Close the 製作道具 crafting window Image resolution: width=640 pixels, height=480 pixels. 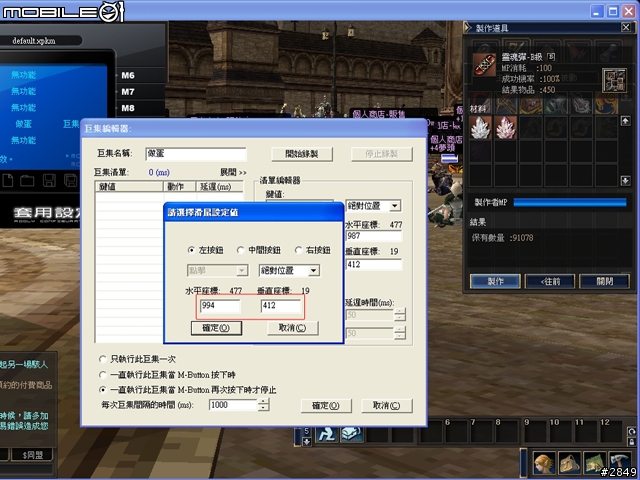click(626, 27)
